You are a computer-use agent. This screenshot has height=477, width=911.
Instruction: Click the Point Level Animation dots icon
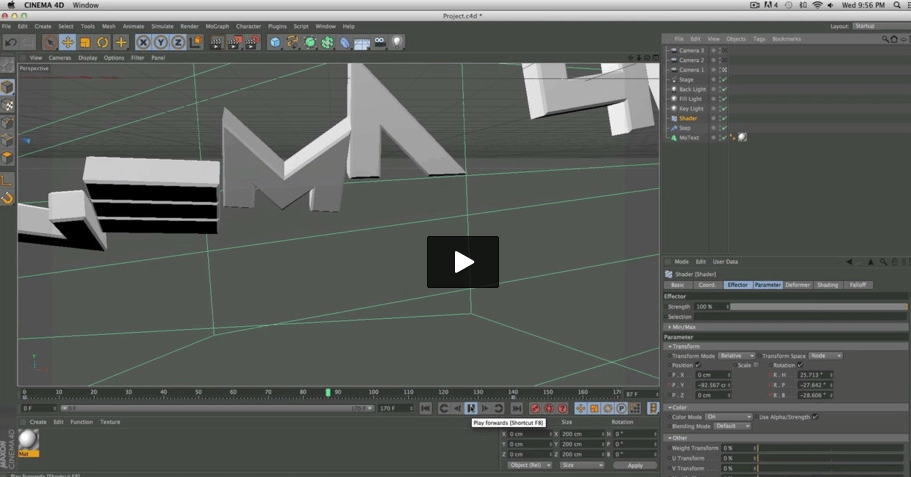635,408
